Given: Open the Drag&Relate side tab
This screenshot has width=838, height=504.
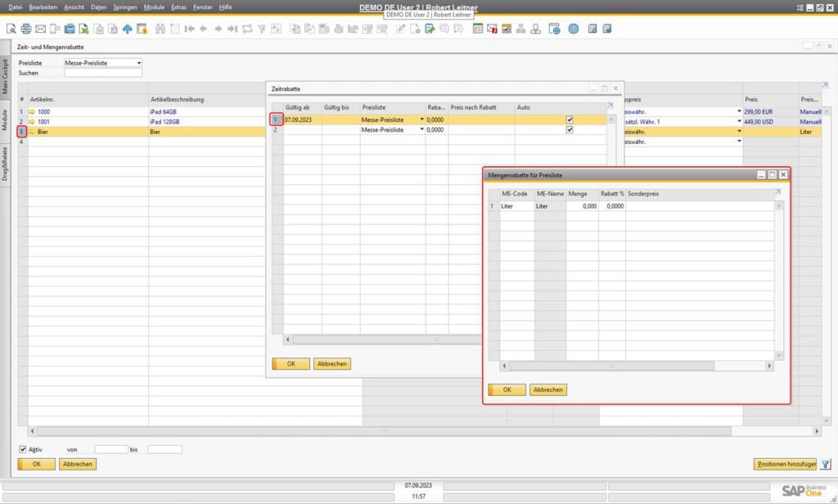Looking at the screenshot, I should [x=5, y=164].
